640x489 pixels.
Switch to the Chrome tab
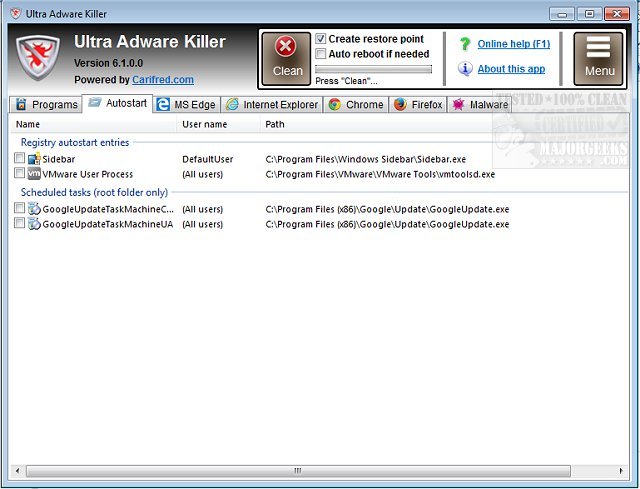356,104
